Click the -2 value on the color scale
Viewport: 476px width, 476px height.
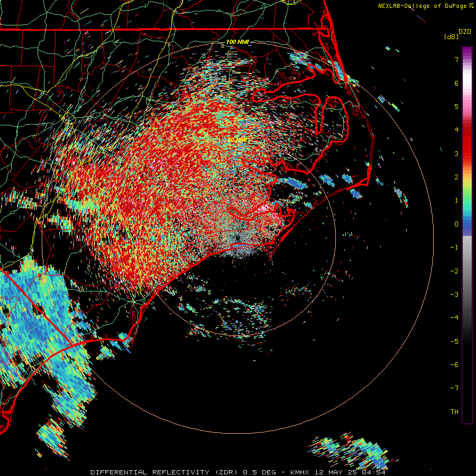pos(454,271)
